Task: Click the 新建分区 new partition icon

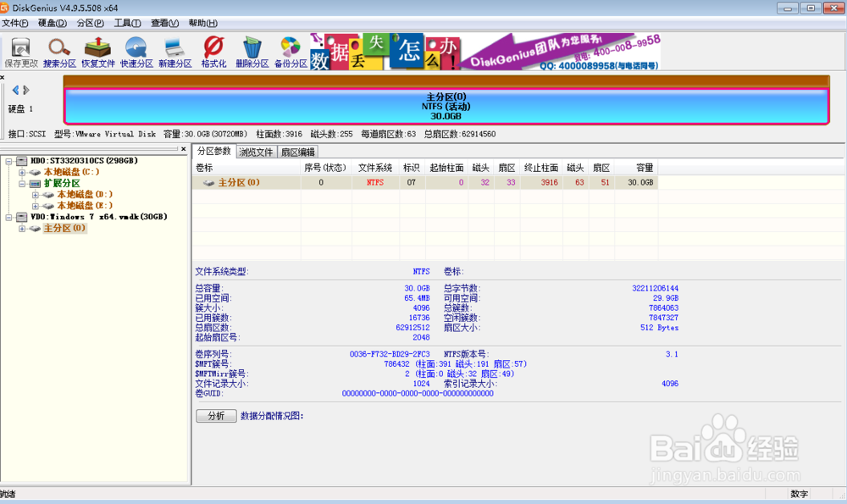Action: [174, 51]
